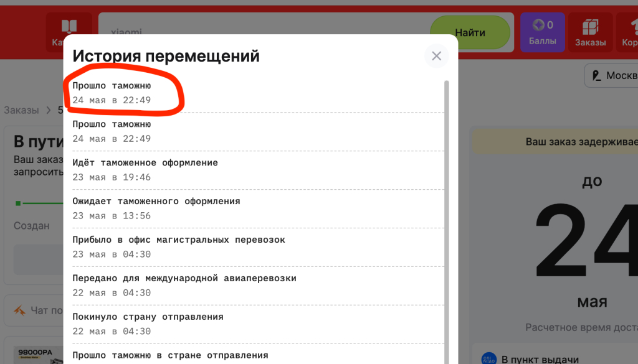Image resolution: width=638 pixels, height=364 pixels.
Task: Click the green Создан progress marker
Action: [18, 203]
